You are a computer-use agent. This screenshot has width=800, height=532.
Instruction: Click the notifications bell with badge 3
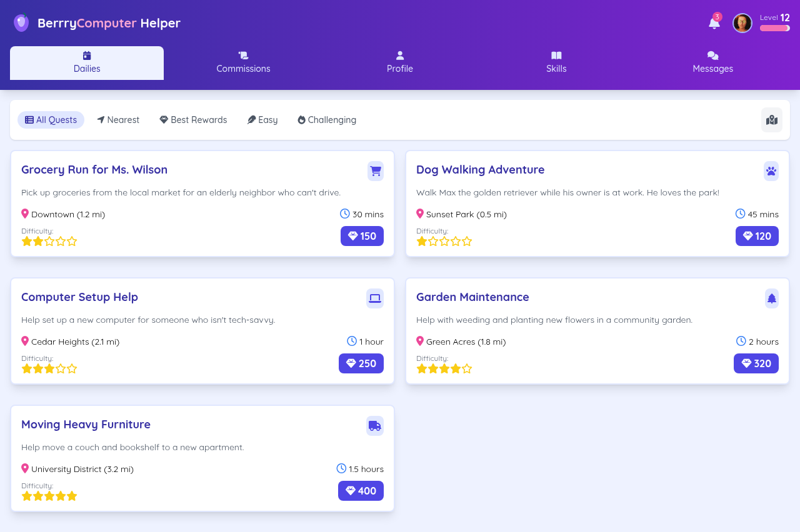pyautogui.click(x=714, y=22)
